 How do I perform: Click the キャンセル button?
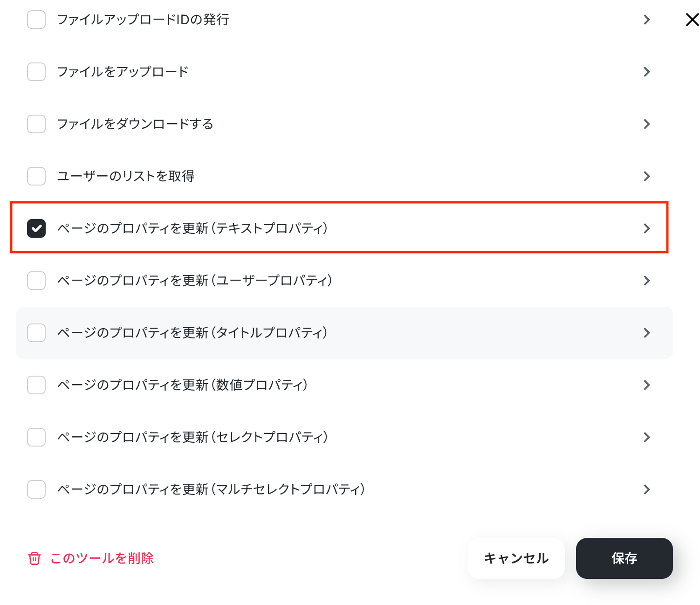tap(516, 558)
